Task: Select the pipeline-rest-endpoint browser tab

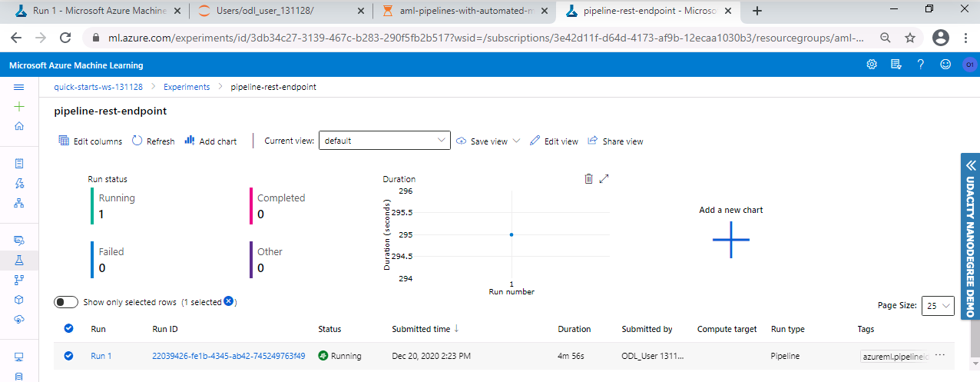Action: (x=648, y=11)
